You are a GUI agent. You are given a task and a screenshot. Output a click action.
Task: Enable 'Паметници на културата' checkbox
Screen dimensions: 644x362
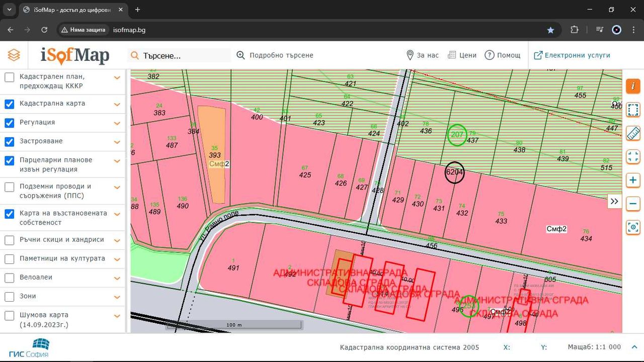(x=10, y=259)
